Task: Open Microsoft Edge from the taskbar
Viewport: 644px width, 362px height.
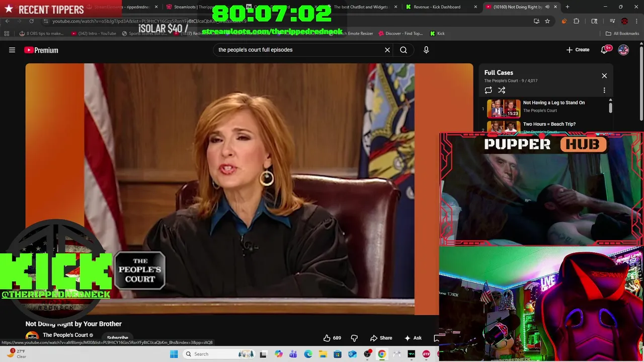Action: pos(308,354)
